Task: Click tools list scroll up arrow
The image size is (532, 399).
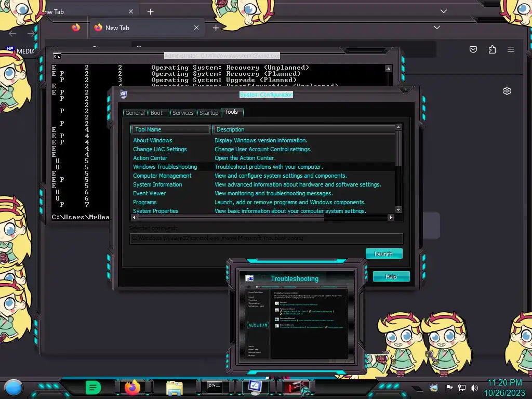Action: click(x=399, y=127)
